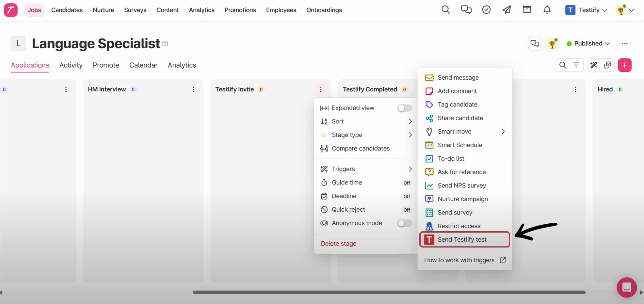Go to Nurture in top navigation

pyautogui.click(x=103, y=10)
